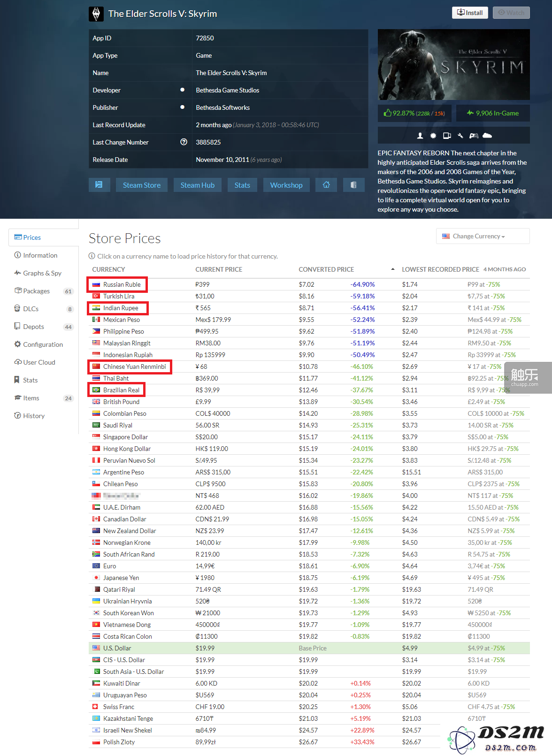Open the Bethesda Game Studios developer link
Viewport: 552px width, 756px height.
(228, 90)
